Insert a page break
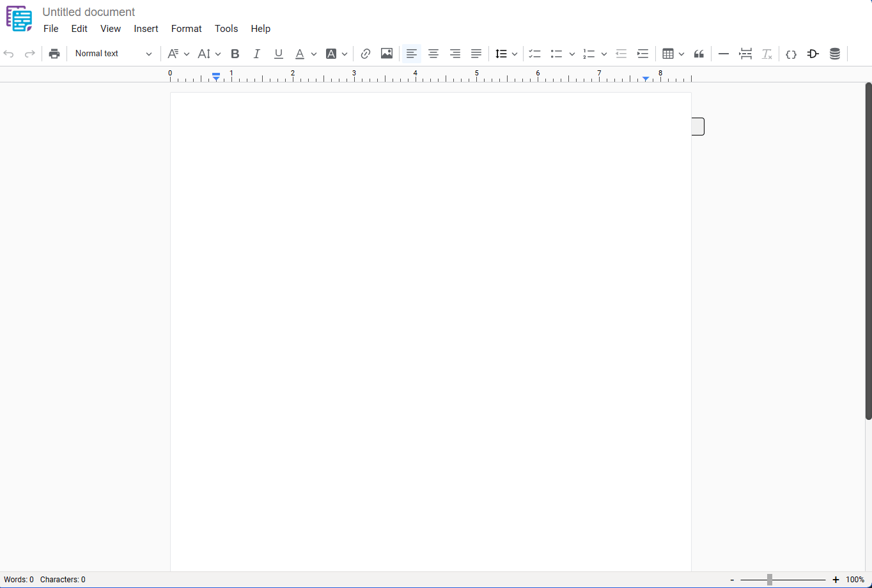The height and width of the screenshot is (588, 872). point(745,54)
